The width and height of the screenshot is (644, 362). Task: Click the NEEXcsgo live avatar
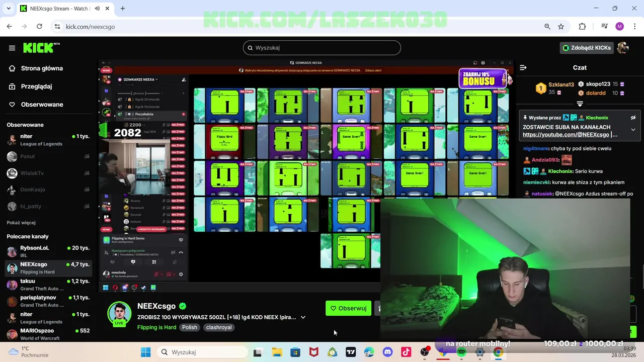coord(119,314)
